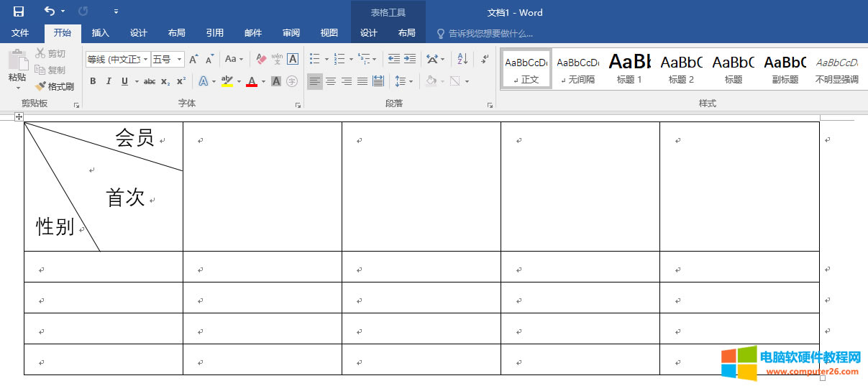Apply the red font color

point(252,81)
